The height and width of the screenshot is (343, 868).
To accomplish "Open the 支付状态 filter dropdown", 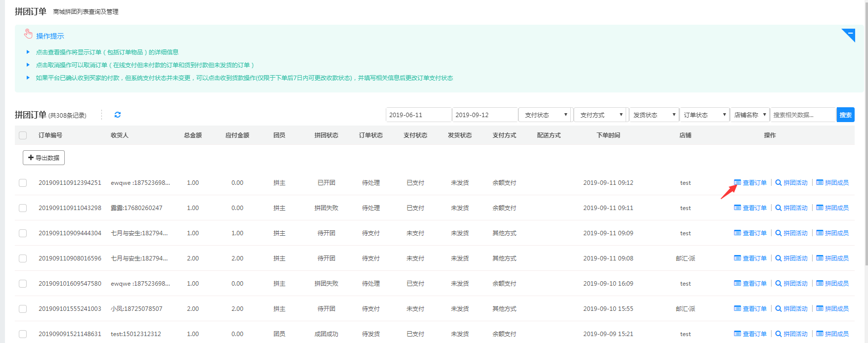I will (545, 115).
